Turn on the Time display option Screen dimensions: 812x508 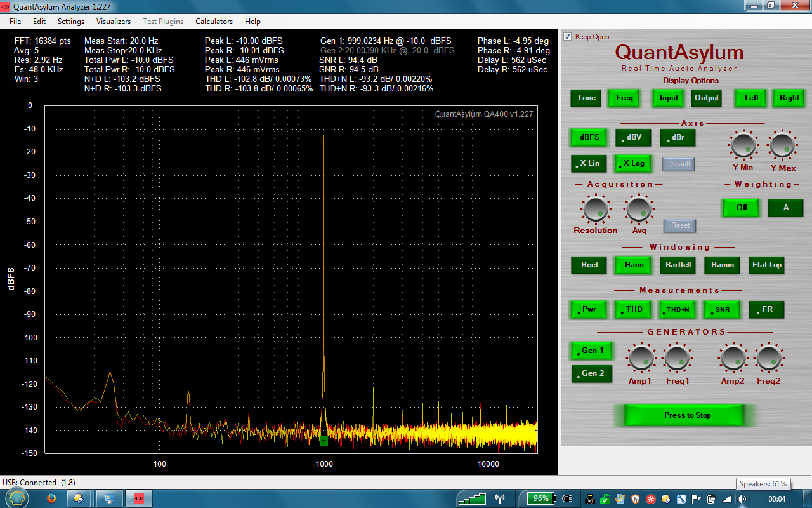[x=586, y=98]
